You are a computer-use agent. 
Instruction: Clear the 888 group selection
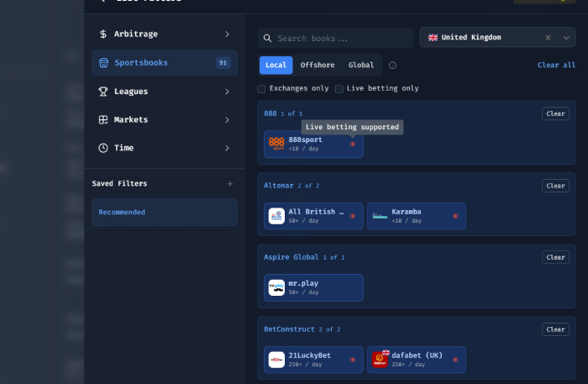[x=555, y=113]
